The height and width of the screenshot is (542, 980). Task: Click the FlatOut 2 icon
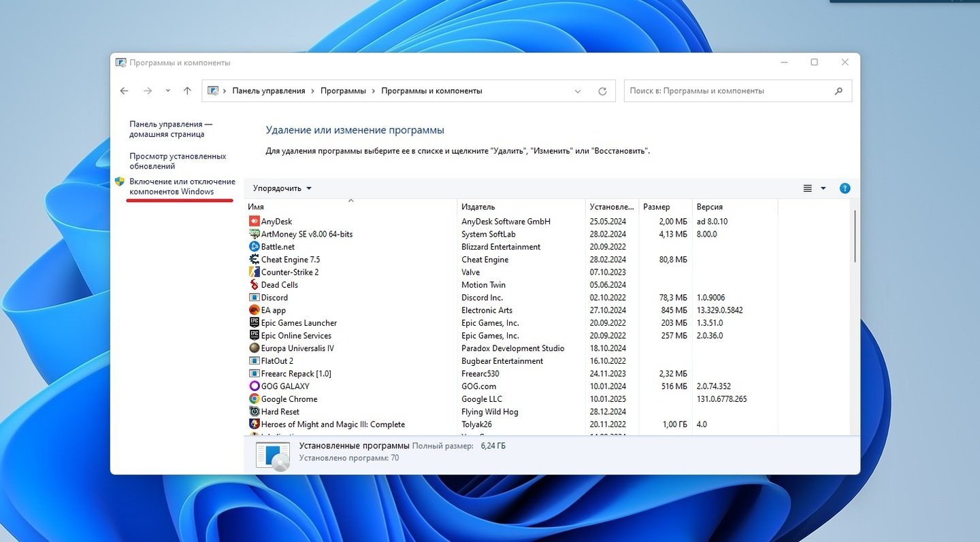click(255, 361)
